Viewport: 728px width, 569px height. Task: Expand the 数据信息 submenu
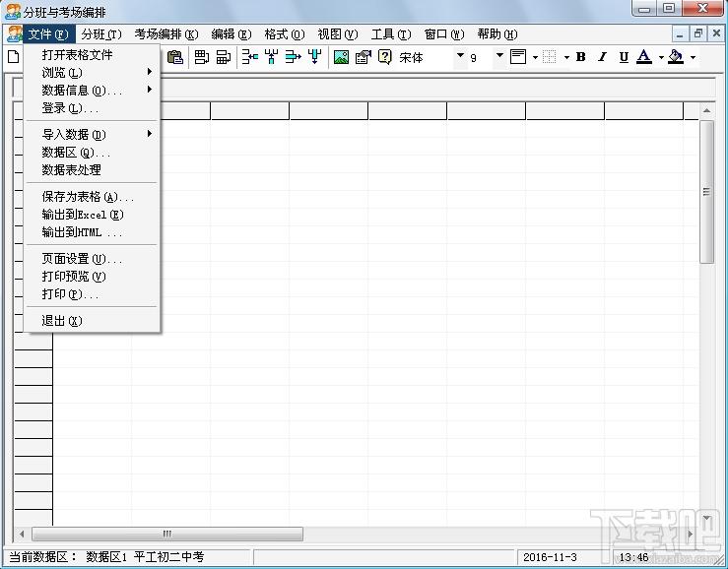point(93,90)
